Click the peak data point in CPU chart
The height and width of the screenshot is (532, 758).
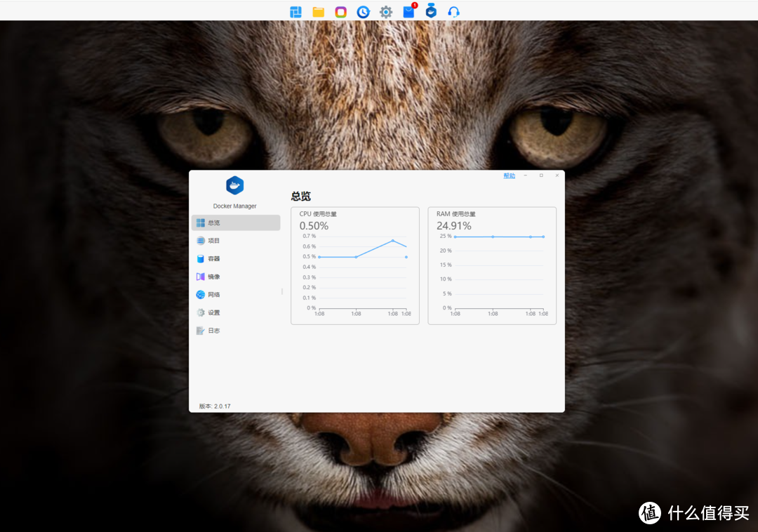click(392, 241)
